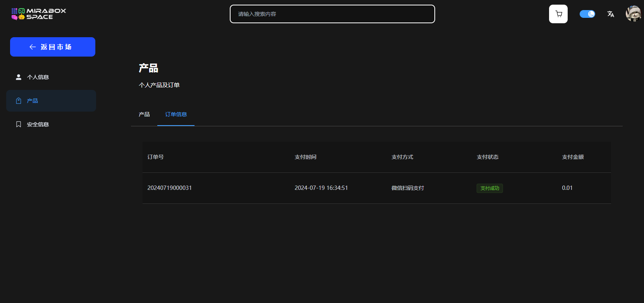Select 安全信息 in the sidebar
The image size is (644, 303).
coord(51,124)
